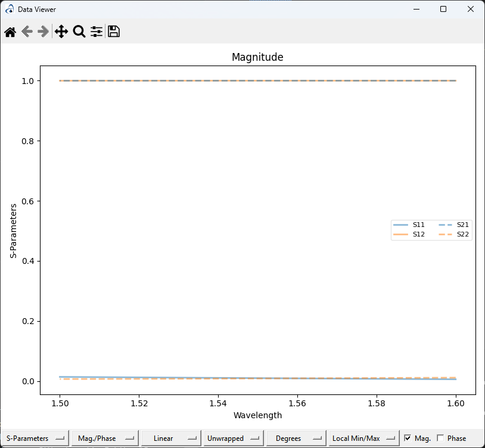Image resolution: width=485 pixels, height=448 pixels.
Task: Maximize the Data Viewer window
Action: tap(443, 10)
